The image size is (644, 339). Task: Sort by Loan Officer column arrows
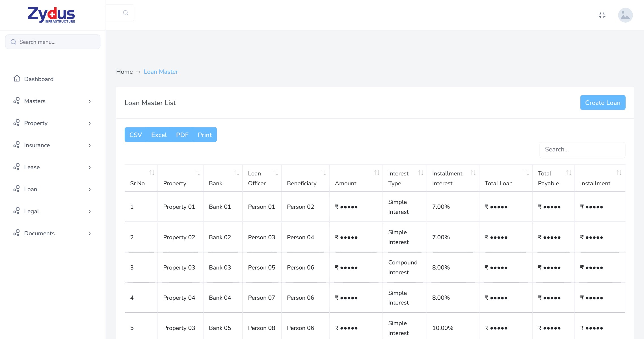pyautogui.click(x=275, y=173)
